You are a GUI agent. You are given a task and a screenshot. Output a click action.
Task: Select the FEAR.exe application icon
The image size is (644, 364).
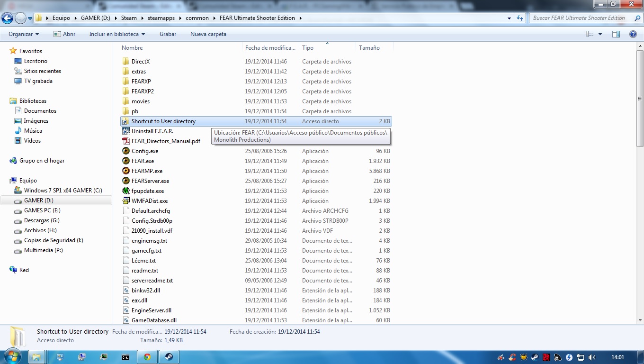pyautogui.click(x=125, y=161)
